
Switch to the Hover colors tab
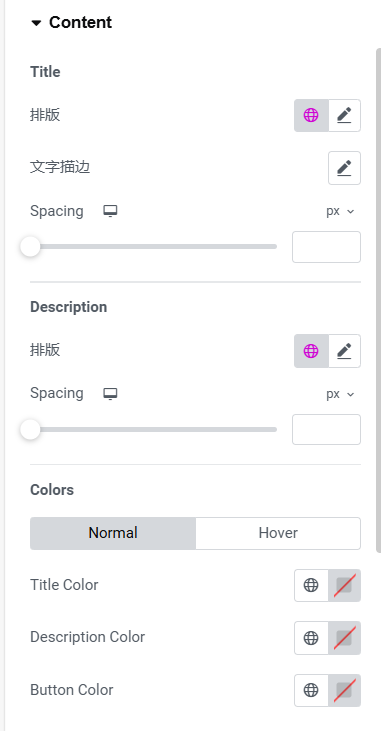point(278,533)
